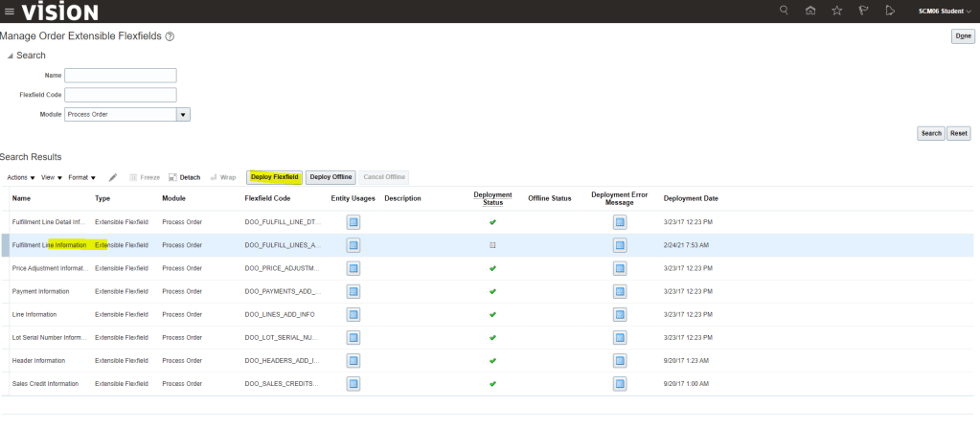Open the View menu
The image size is (980, 429).
click(52, 177)
